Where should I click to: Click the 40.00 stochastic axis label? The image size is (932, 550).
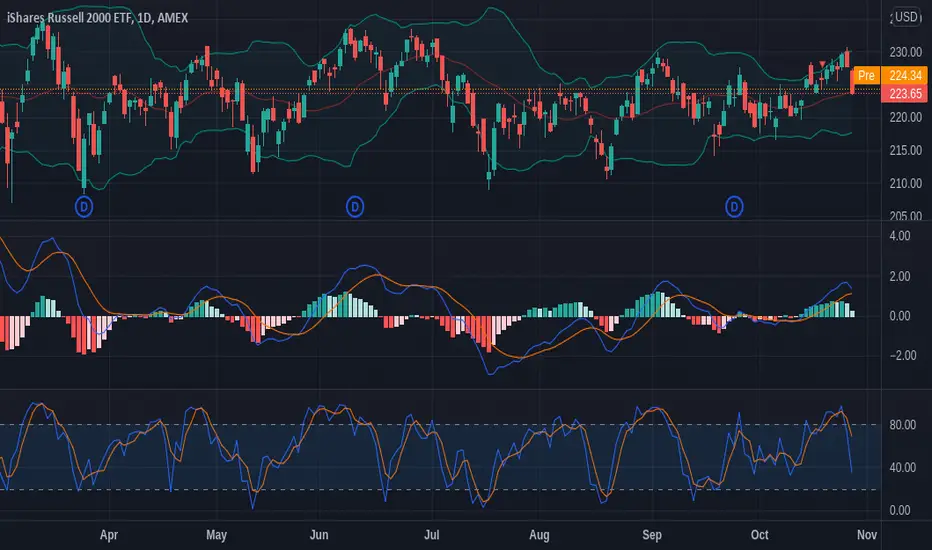click(902, 467)
